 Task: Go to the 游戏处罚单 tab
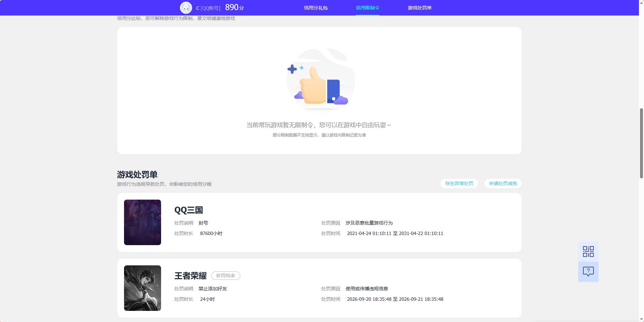click(x=420, y=8)
